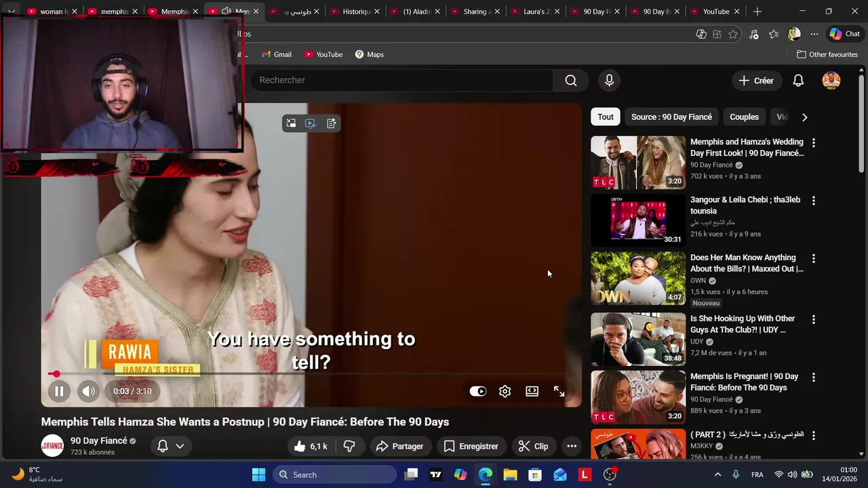The image size is (868, 488).
Task: Open the Maps bookmark
Action: (x=370, y=54)
